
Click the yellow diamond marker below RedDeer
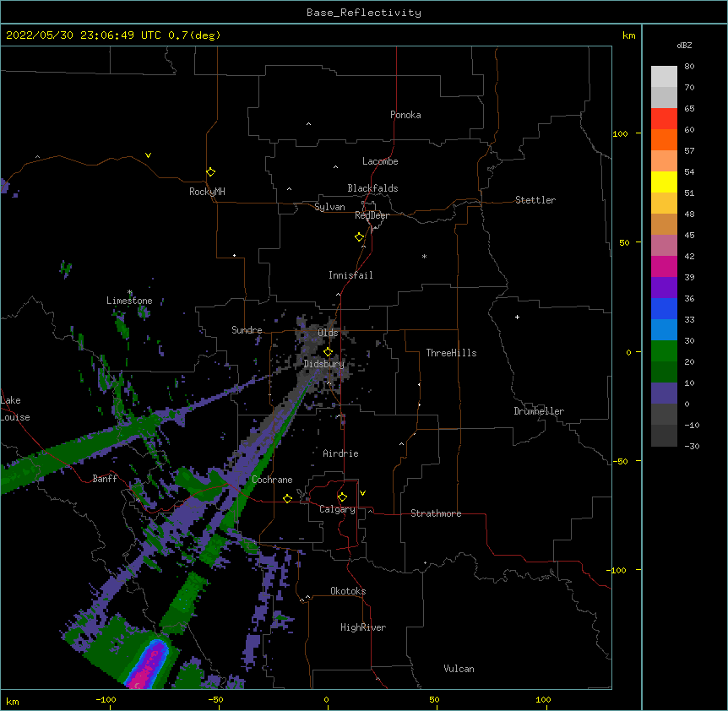coord(359,237)
